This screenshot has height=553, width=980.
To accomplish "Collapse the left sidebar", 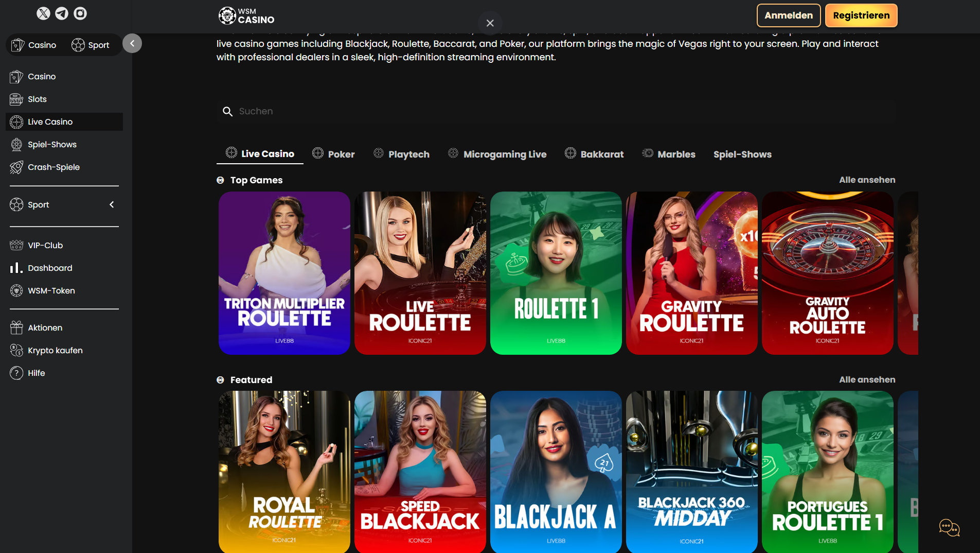I will (x=132, y=43).
